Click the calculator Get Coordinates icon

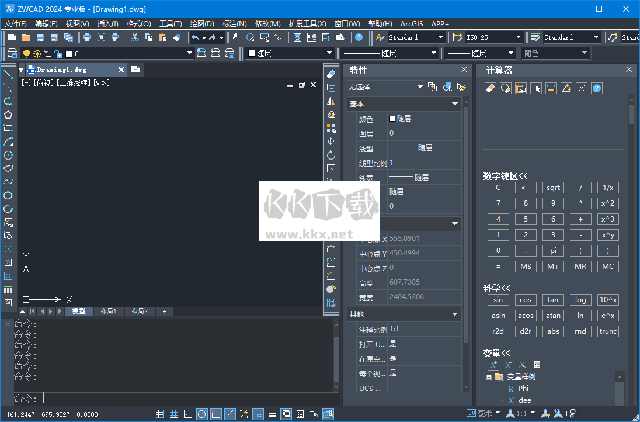click(x=536, y=88)
